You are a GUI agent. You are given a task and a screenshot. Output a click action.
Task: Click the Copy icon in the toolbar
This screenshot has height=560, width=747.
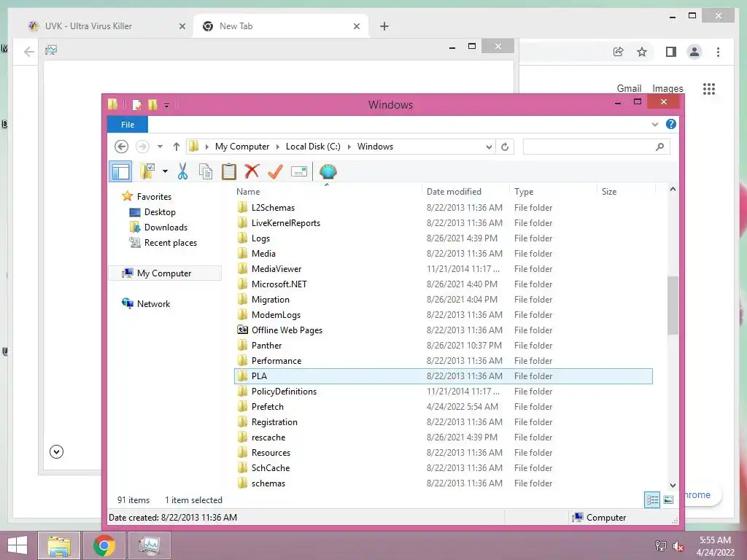[205, 171]
